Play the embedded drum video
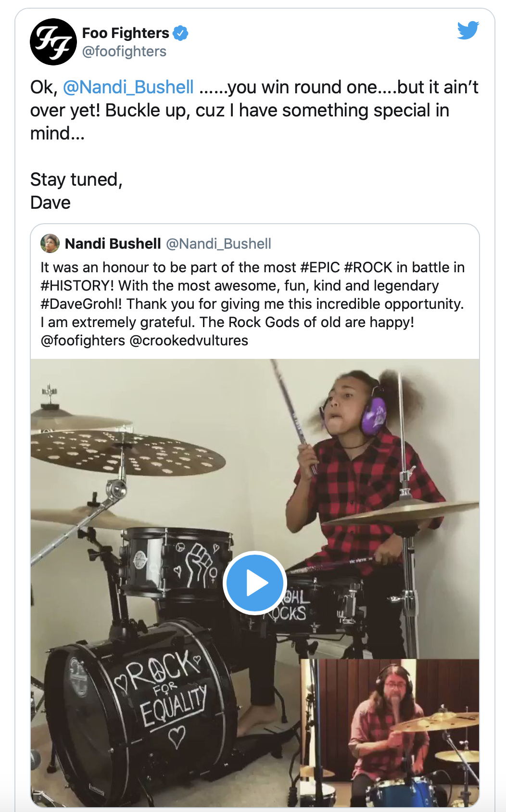This screenshot has width=506, height=812. click(254, 583)
